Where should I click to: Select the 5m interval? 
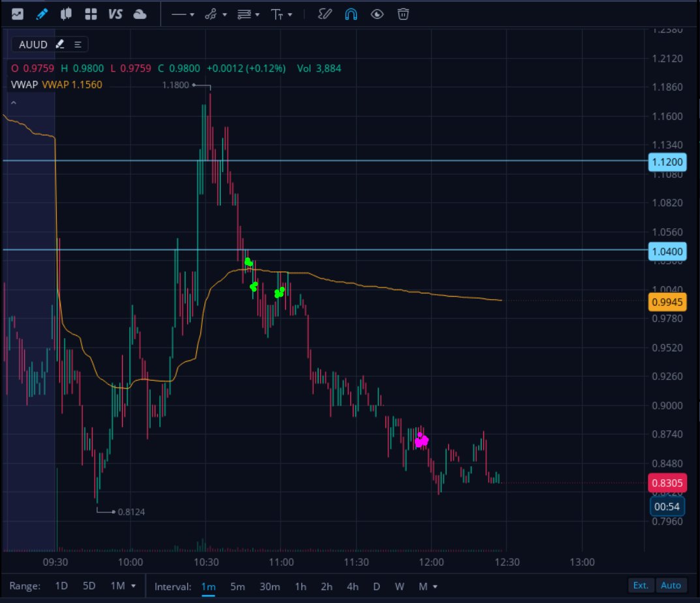[x=237, y=587]
